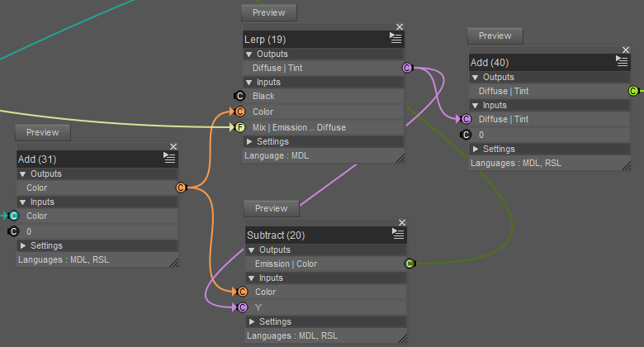Click the orange Color output socket on Add (31)

181,188
